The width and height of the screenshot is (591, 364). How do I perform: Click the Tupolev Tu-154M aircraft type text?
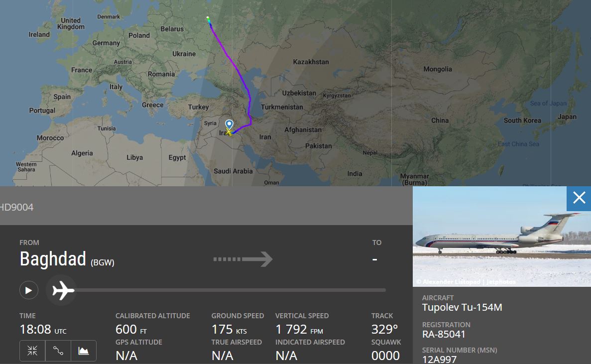click(x=462, y=307)
